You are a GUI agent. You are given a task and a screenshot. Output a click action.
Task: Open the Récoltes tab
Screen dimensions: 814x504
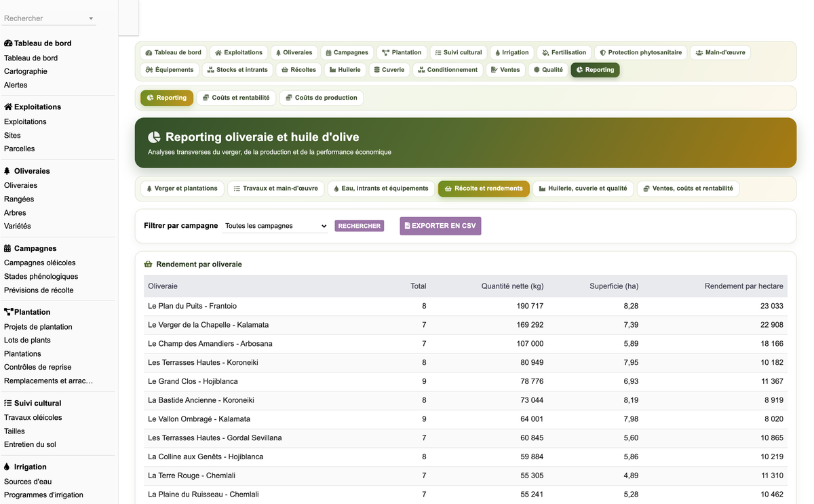pyautogui.click(x=298, y=69)
